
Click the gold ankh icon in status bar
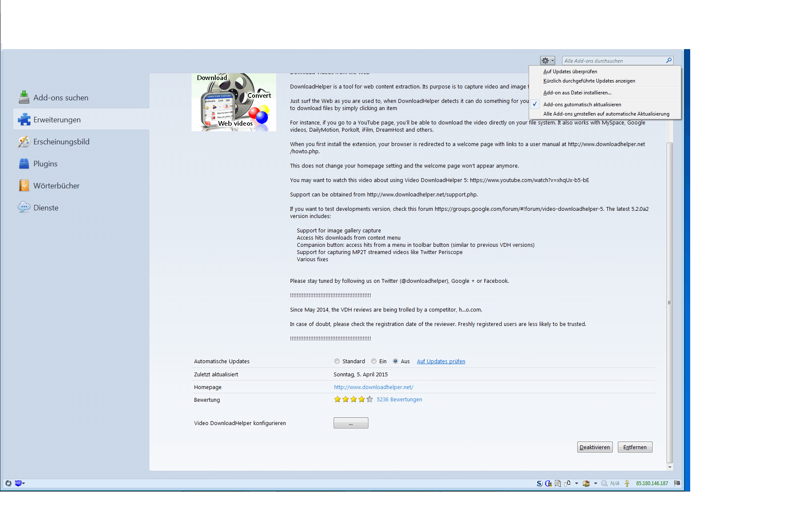coord(627,483)
